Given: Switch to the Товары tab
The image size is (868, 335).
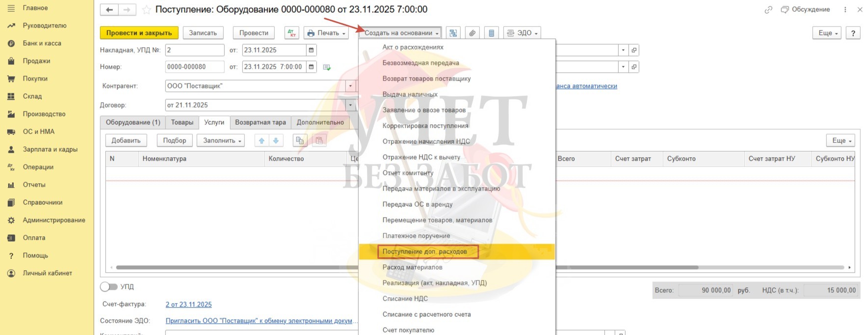Looking at the screenshot, I should tap(182, 122).
